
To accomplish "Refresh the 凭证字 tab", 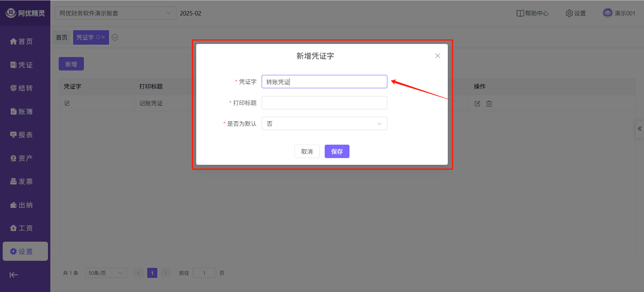I will click(98, 37).
